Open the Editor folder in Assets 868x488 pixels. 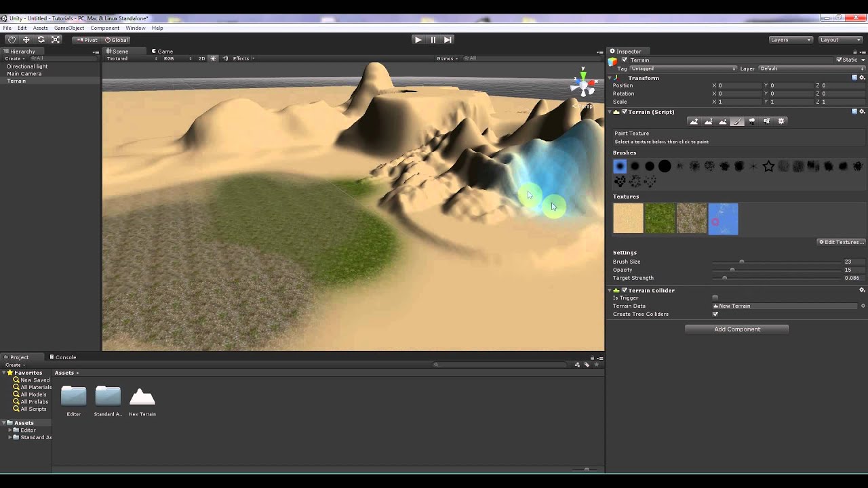(73, 396)
